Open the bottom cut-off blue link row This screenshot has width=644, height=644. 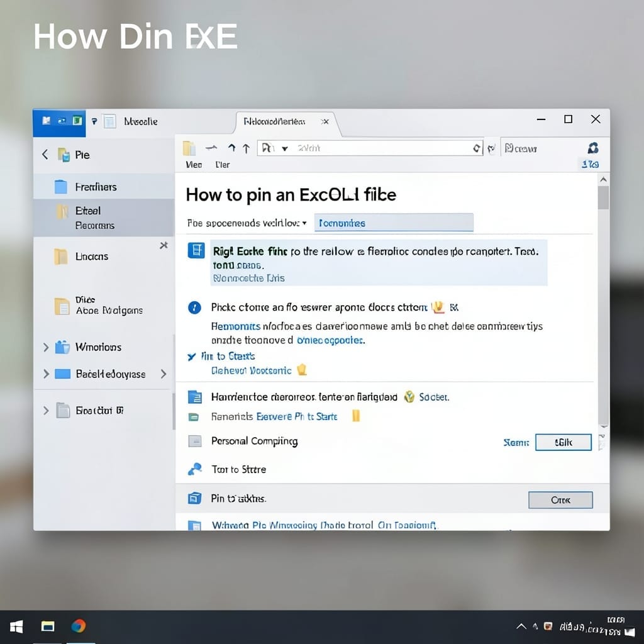point(325,525)
